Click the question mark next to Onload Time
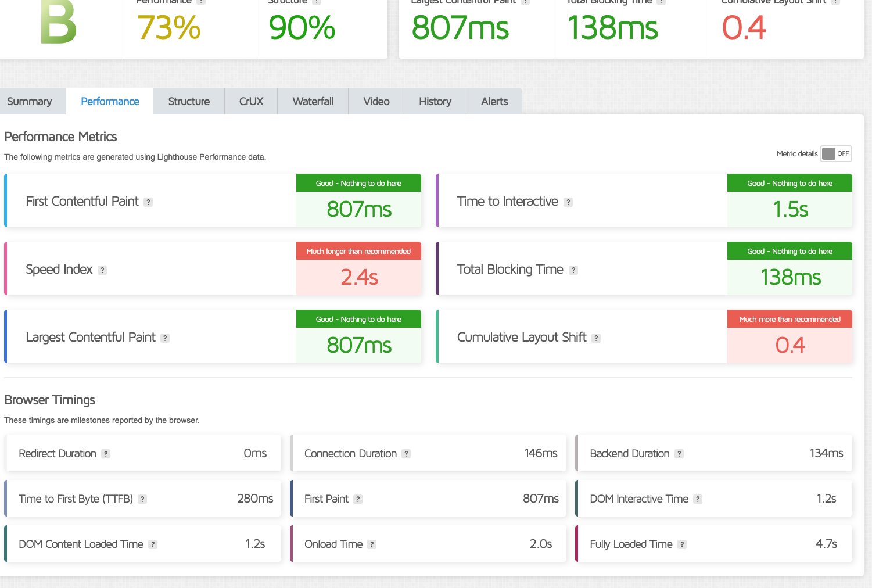 click(372, 544)
